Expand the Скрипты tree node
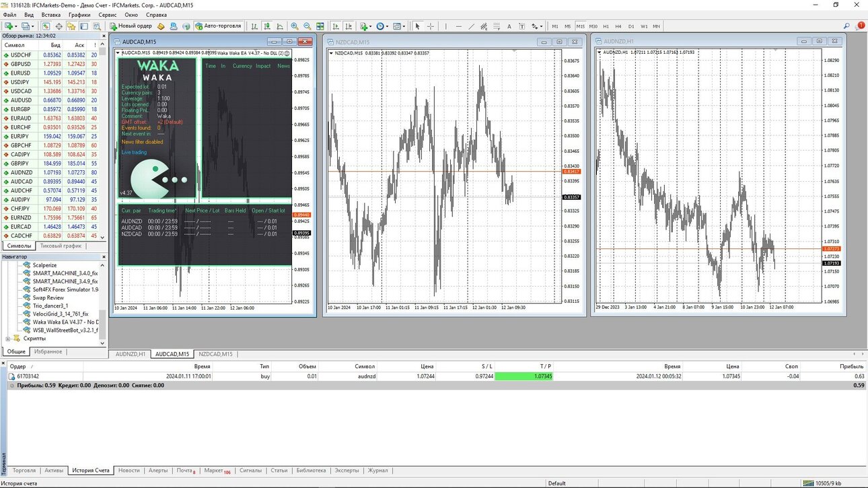The height and width of the screenshot is (488, 868). click(8, 339)
